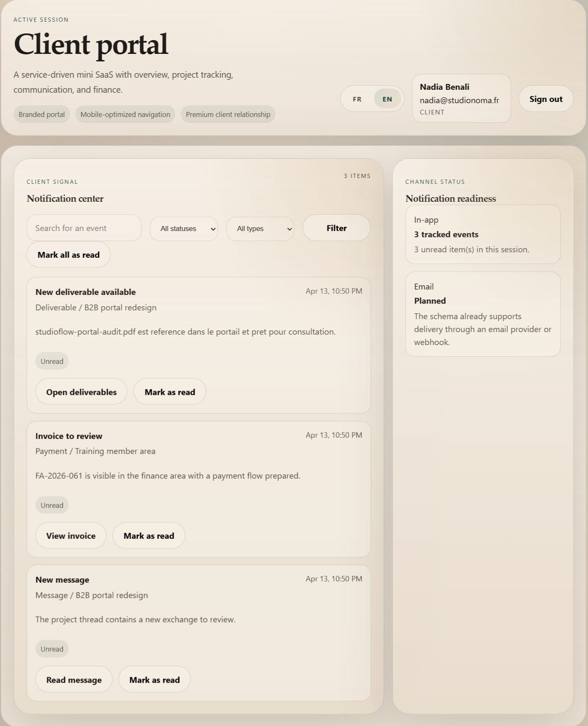The height and width of the screenshot is (726, 588).
Task: Open Nadia Benali user profile card
Action: click(461, 99)
